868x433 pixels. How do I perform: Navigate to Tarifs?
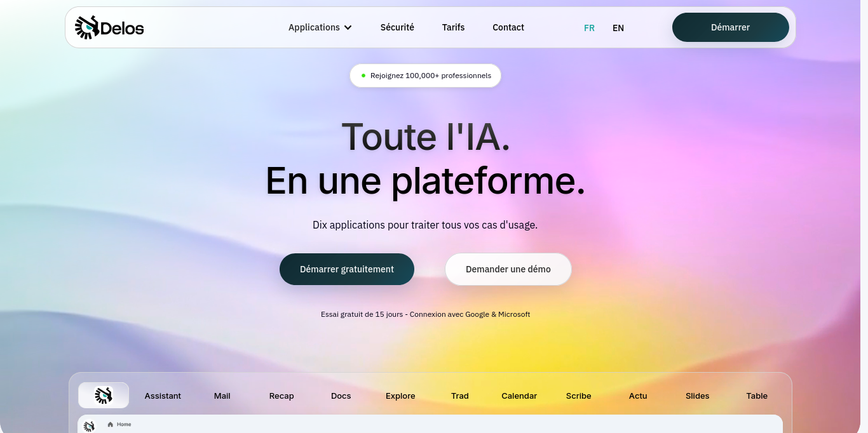[x=453, y=27]
